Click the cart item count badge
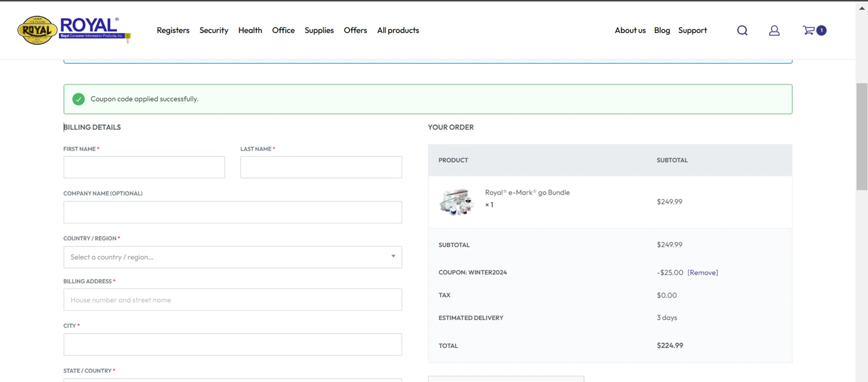868x382 pixels. 821,31
